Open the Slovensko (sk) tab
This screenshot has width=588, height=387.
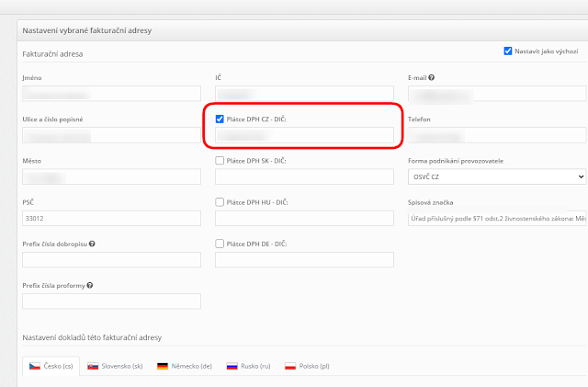point(115,366)
